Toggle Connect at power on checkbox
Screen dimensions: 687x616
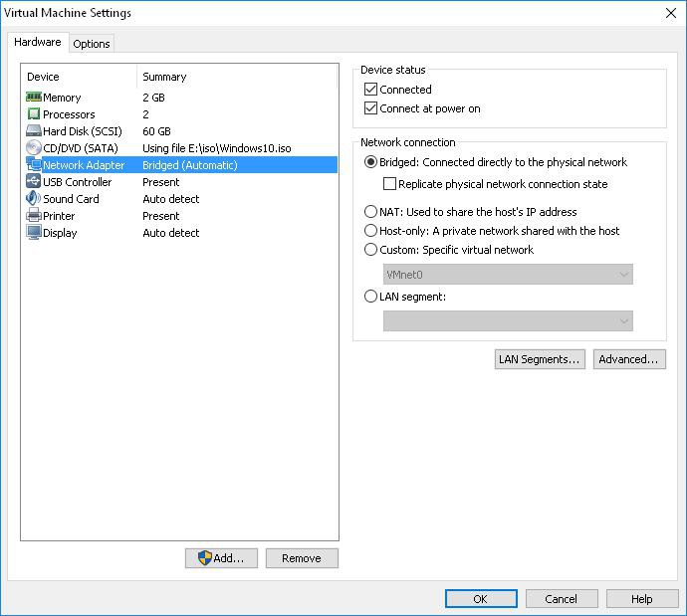tap(370, 108)
